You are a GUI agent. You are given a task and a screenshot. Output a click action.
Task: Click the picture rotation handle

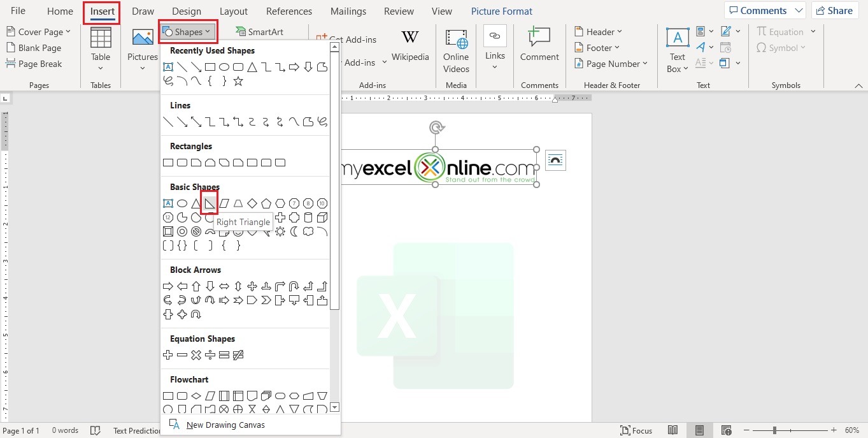[436, 128]
